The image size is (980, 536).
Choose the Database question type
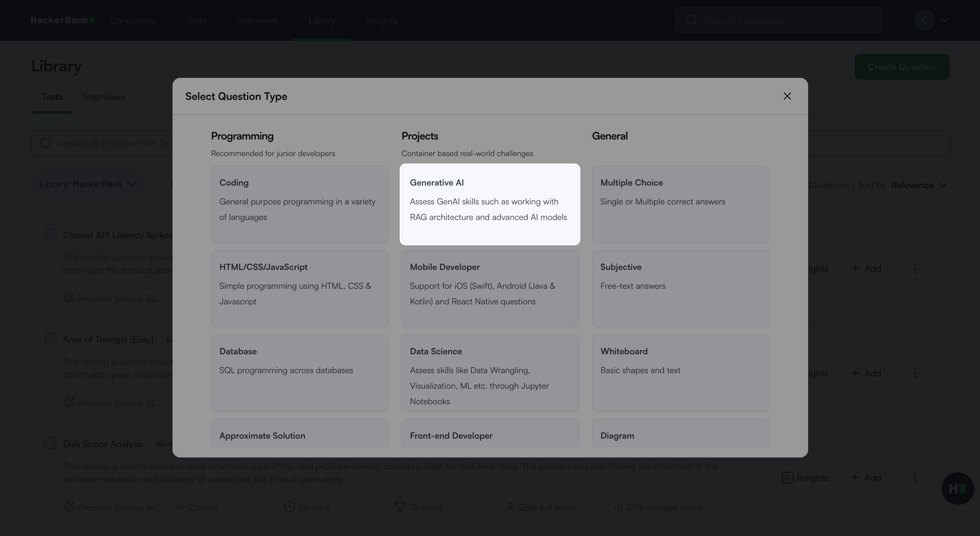300,373
